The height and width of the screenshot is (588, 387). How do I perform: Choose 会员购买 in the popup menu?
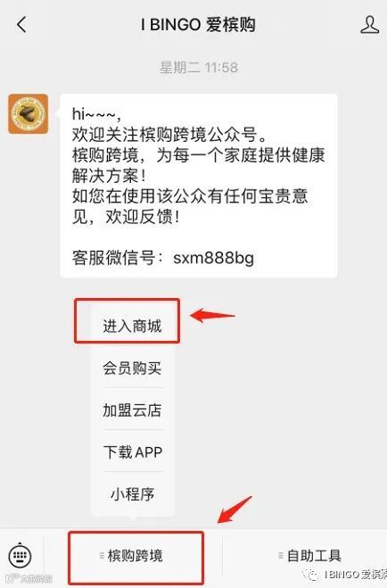click(x=132, y=368)
